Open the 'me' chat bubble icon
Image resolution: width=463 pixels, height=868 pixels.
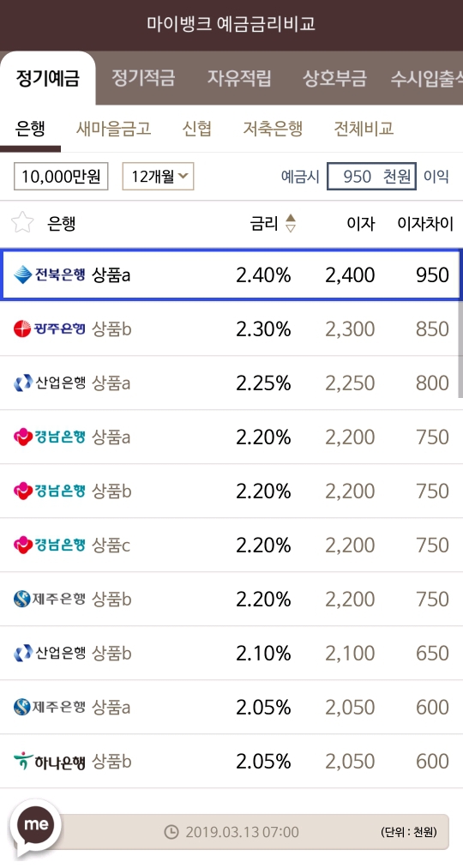(x=36, y=825)
